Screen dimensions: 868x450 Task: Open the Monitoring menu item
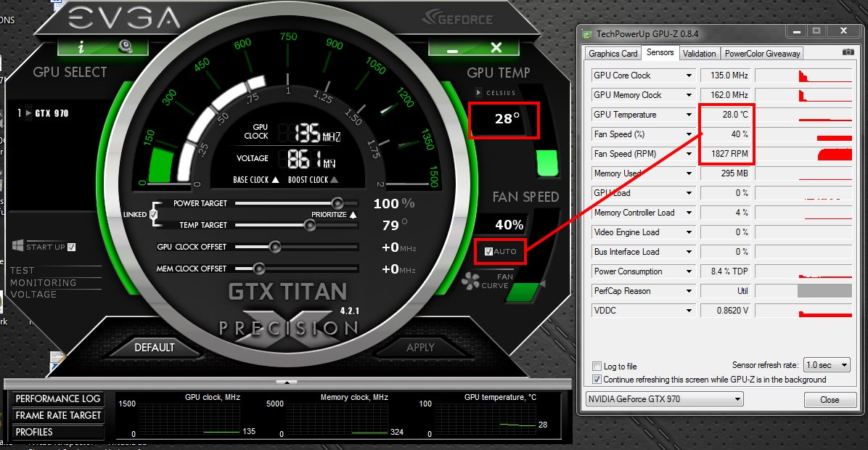click(43, 283)
